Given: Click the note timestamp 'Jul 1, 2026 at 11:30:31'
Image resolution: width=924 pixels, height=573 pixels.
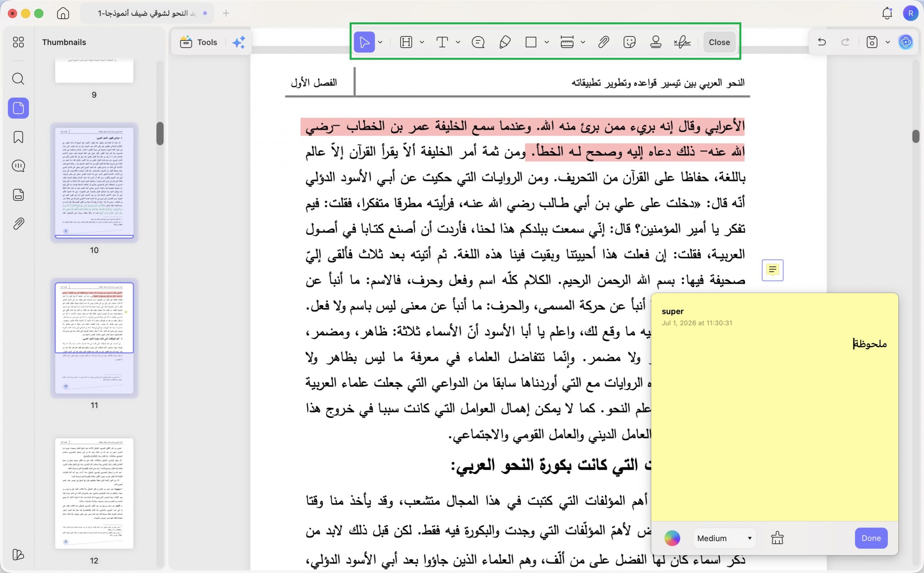Looking at the screenshot, I should (697, 323).
